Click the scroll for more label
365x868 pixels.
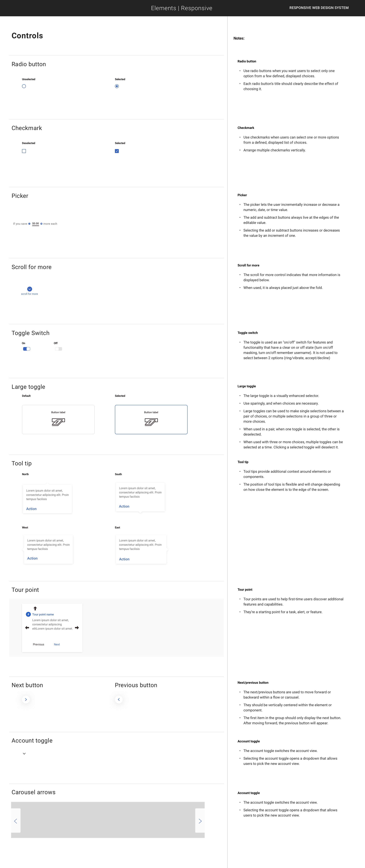coord(29,294)
